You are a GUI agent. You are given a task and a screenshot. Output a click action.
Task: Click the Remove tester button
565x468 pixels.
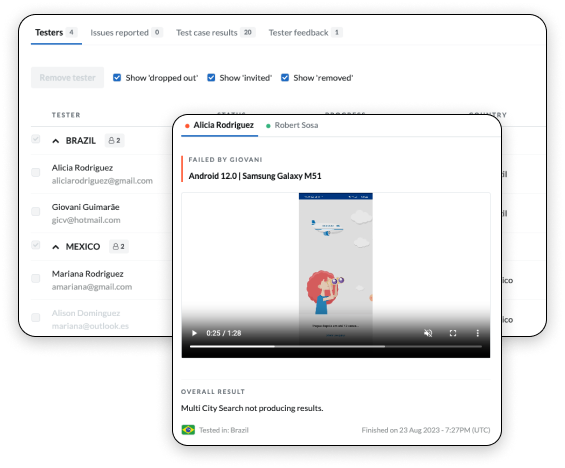(67, 77)
